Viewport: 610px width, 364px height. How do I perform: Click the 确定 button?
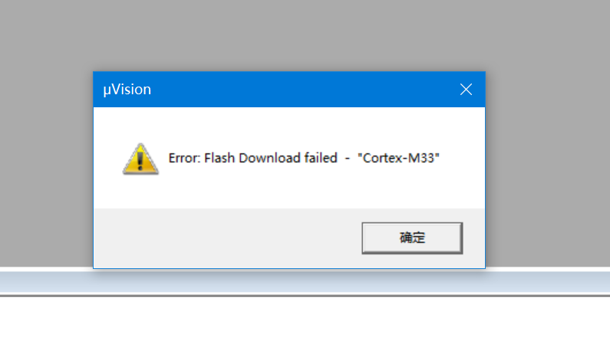pyautogui.click(x=412, y=238)
